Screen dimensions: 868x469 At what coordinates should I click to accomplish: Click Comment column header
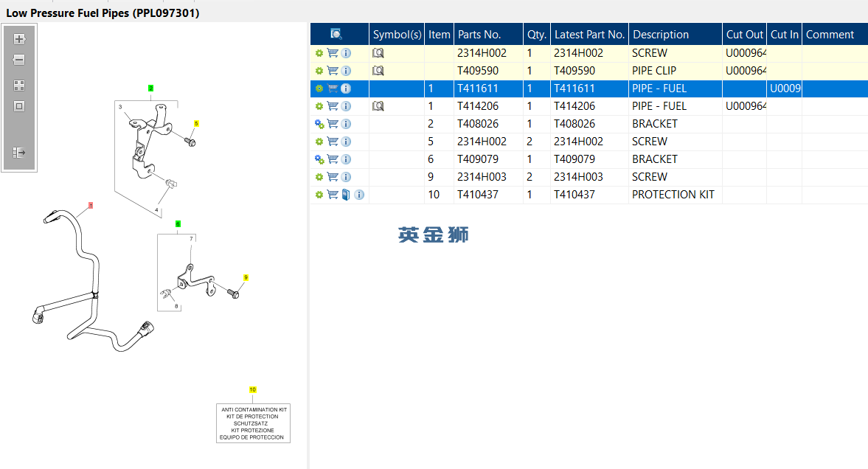(x=835, y=35)
